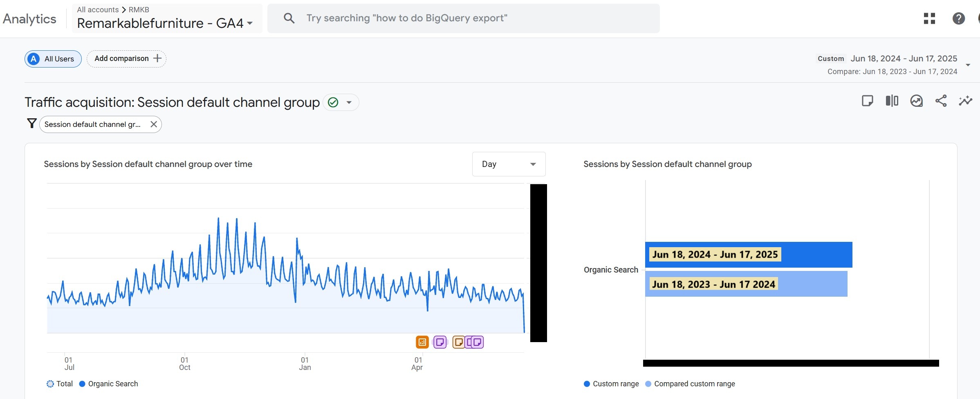Click the filter funnel icon
The image size is (980, 399).
click(x=31, y=124)
